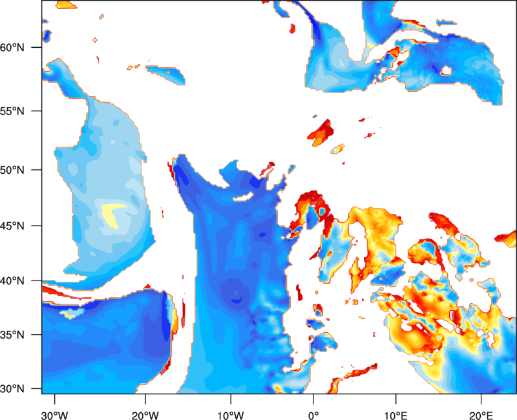Click the 10°E longitude label

coord(396,415)
